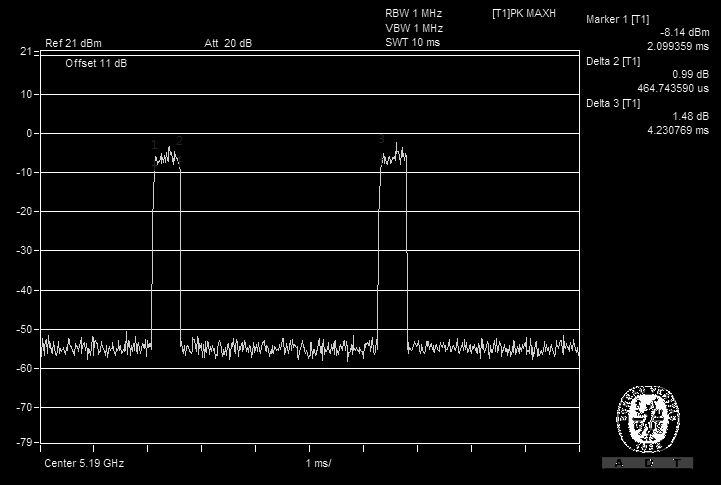Image resolution: width=721 pixels, height=485 pixels.
Task: Click the Ref 21 dBm label
Action: 73,43
